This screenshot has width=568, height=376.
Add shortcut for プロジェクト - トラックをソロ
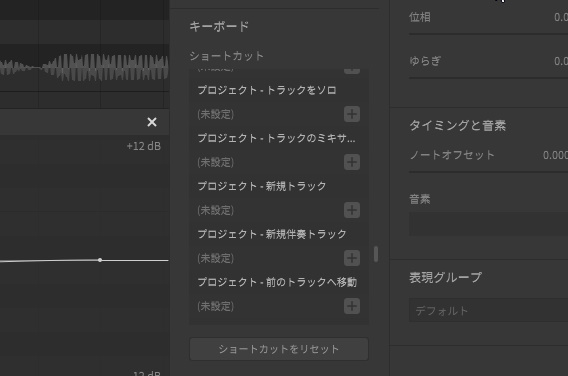[352, 114]
